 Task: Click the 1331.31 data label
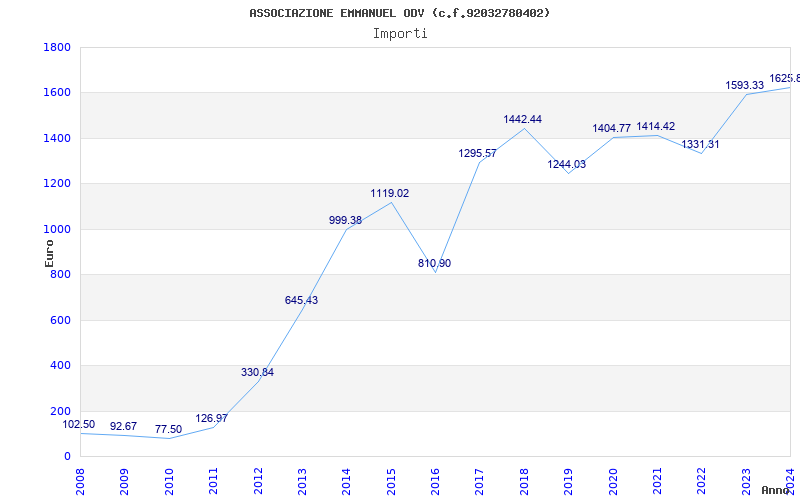tap(700, 144)
